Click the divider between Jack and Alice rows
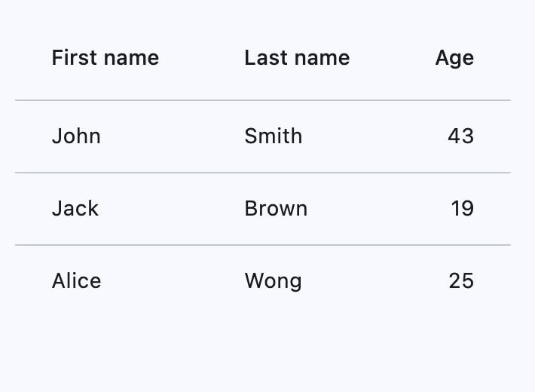The width and height of the screenshot is (535, 392). (262, 245)
